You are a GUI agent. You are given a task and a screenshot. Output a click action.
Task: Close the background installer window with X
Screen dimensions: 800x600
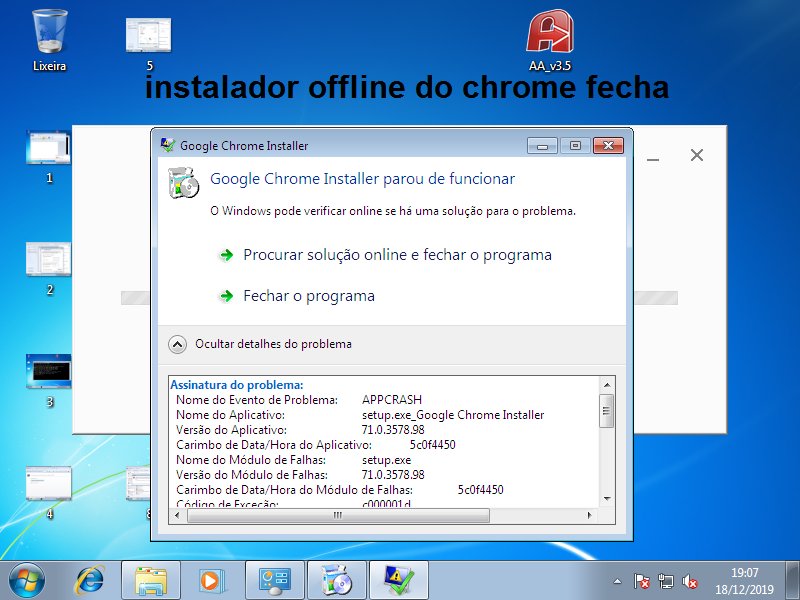(697, 155)
